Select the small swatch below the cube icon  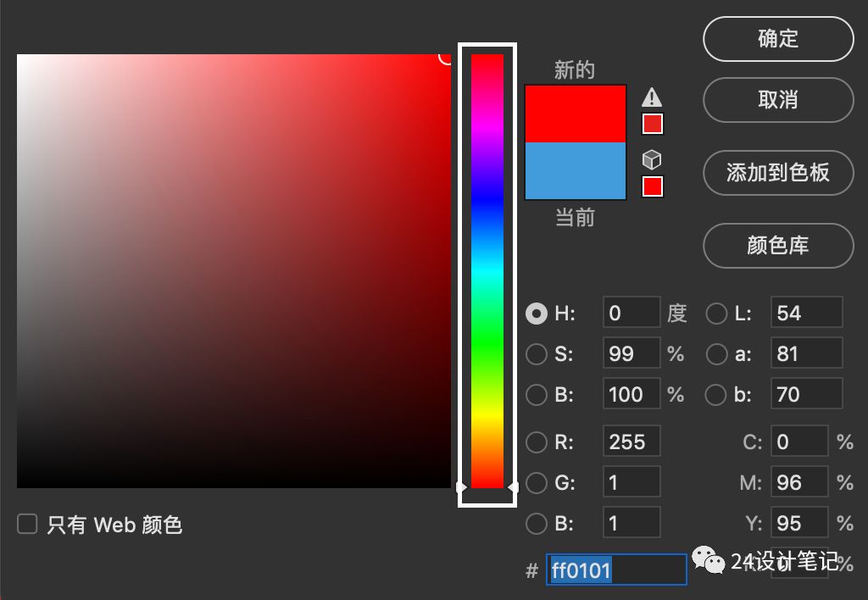[652, 186]
